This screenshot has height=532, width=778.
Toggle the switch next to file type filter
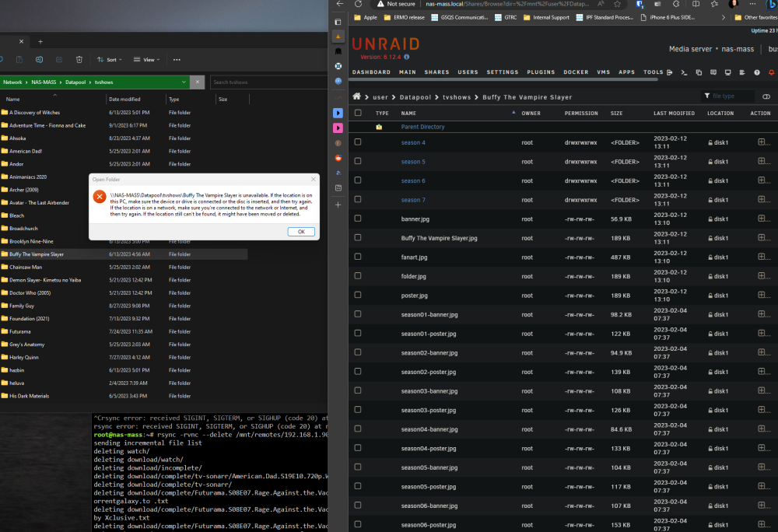tap(766, 96)
